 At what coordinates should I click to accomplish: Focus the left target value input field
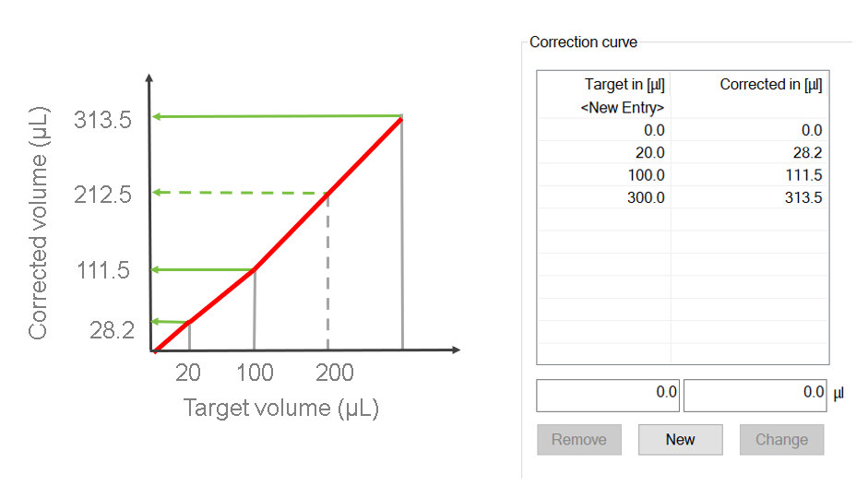pyautogui.click(x=608, y=396)
